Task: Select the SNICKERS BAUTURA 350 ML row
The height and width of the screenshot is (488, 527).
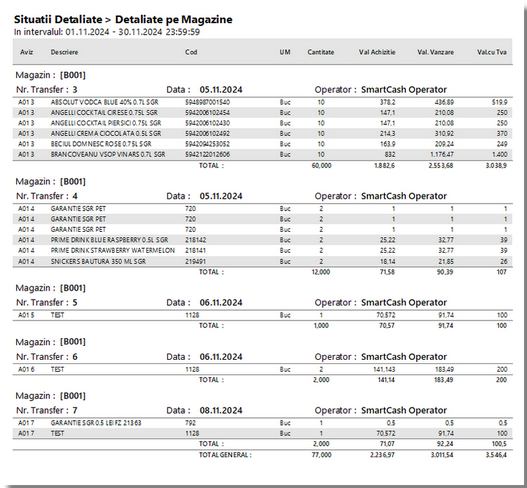Action: click(262, 261)
